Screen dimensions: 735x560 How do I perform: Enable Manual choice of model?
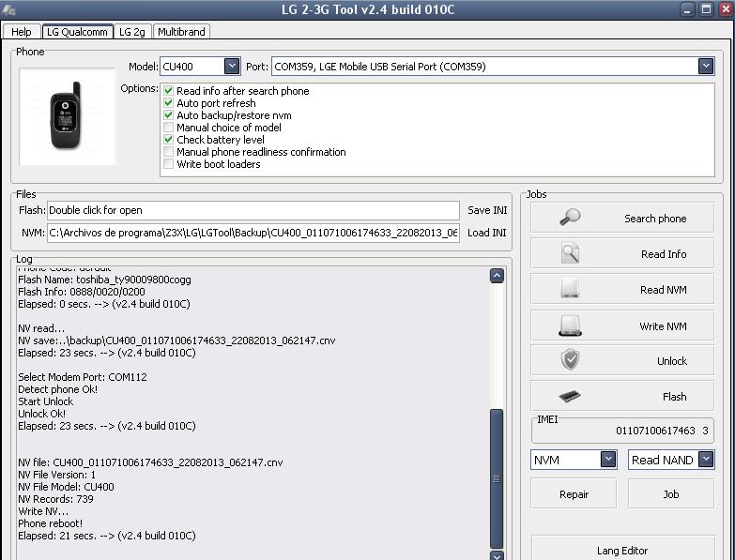[168, 128]
